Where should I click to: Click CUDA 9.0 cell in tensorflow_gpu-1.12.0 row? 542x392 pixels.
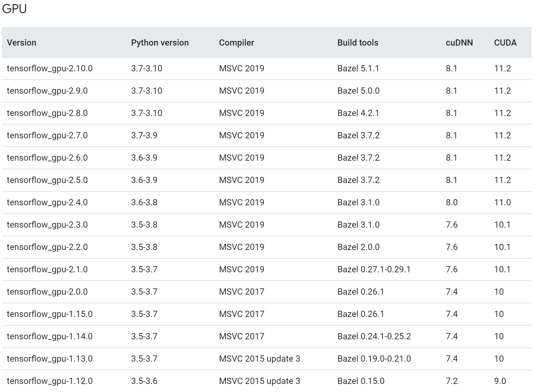tap(500, 381)
